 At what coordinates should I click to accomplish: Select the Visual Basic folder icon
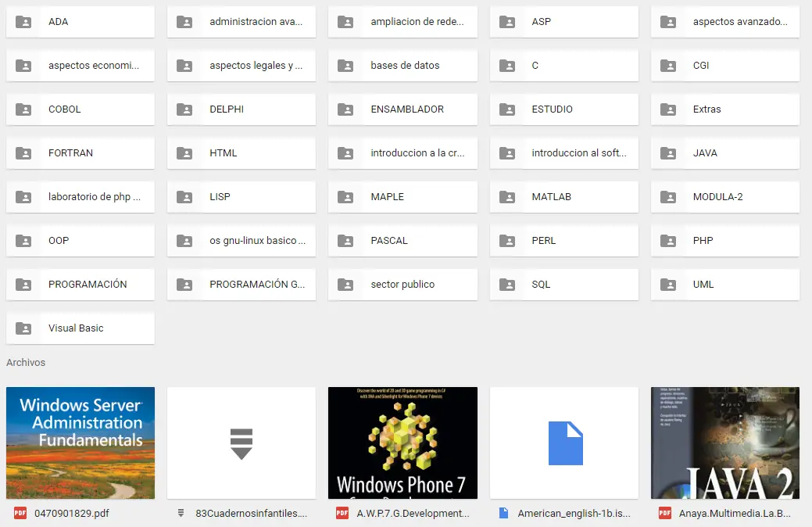(23, 328)
